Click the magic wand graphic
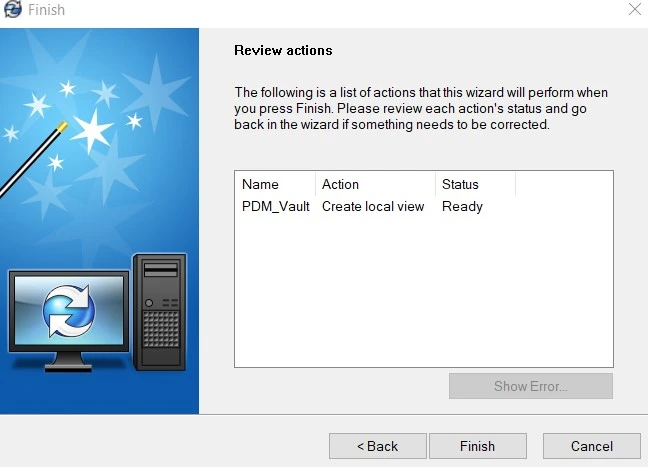Image resolution: width=648 pixels, height=467 pixels. [x=30, y=158]
